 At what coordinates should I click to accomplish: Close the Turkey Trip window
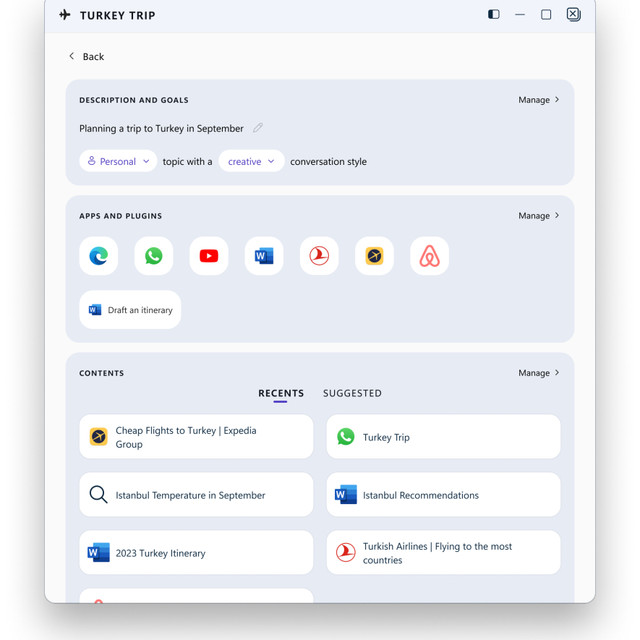573,14
